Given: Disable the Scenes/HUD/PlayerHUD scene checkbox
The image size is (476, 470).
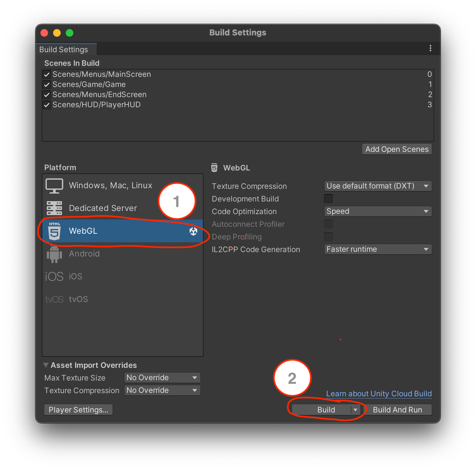Looking at the screenshot, I should coord(47,105).
